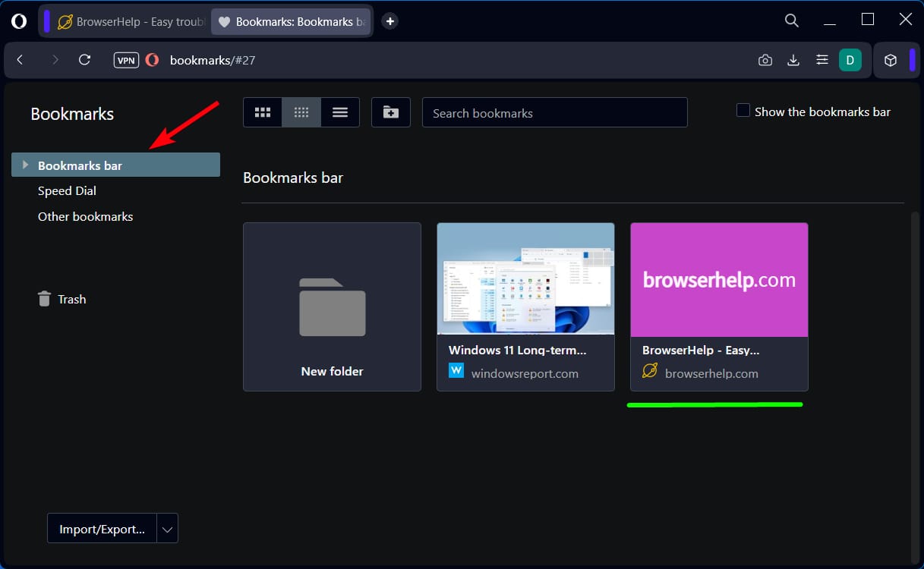Screen dimensions: 924x569
Task: Switch to small tiles view
Action: point(301,112)
